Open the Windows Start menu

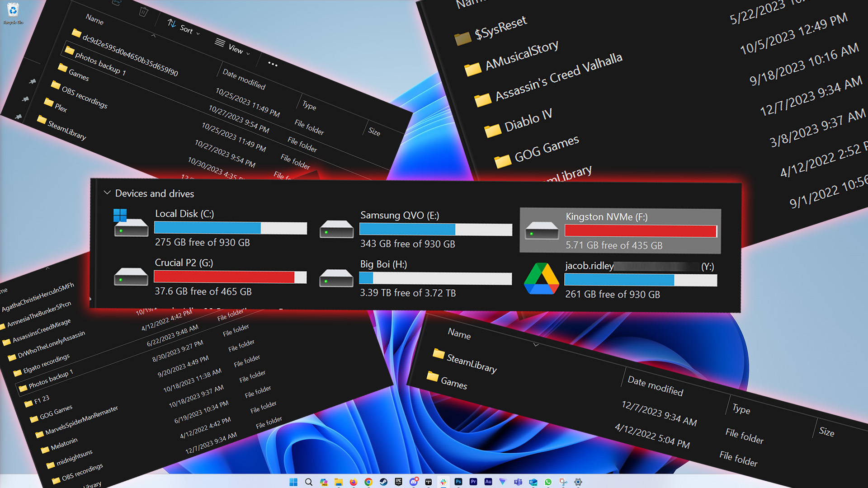coord(292,482)
